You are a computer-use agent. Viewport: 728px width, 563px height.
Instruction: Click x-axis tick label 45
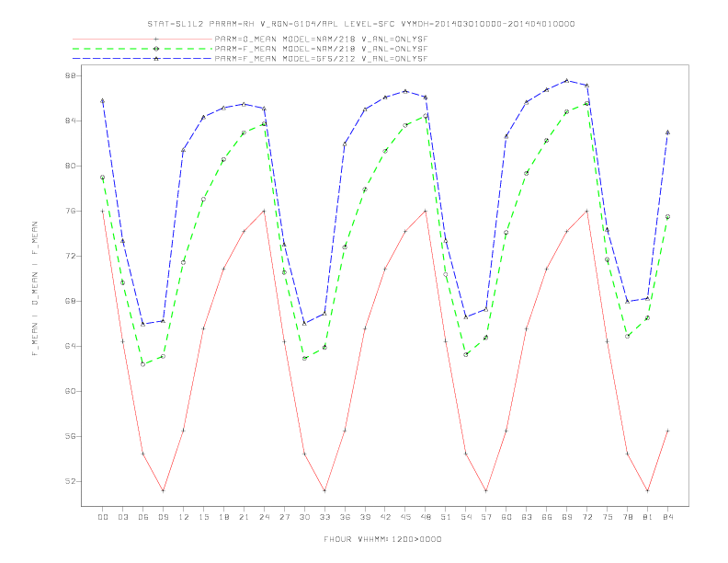tap(405, 517)
